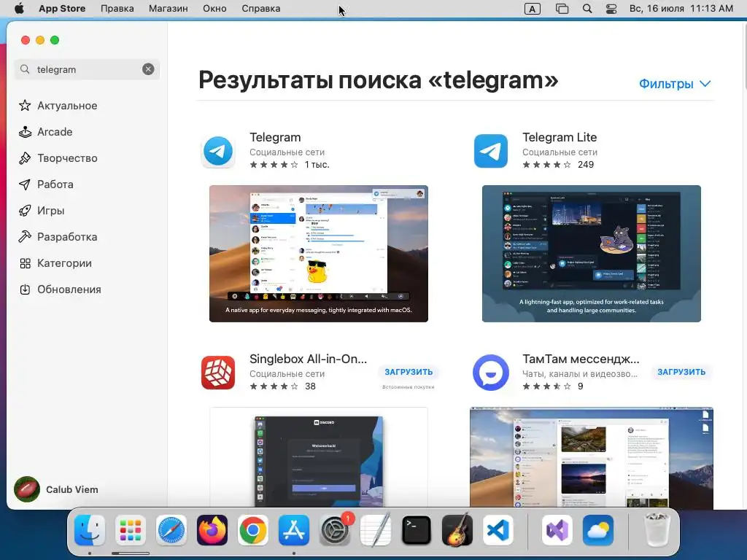Launch Visual Studio Code from the Dock
The width and height of the screenshot is (747, 560).
498,530
